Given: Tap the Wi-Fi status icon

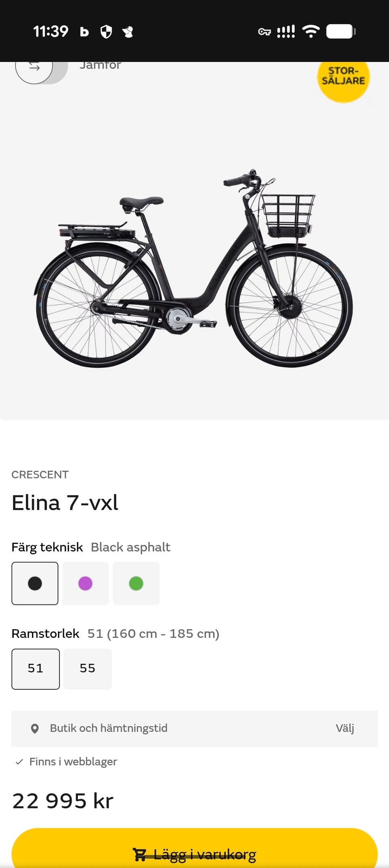Looking at the screenshot, I should (x=311, y=31).
